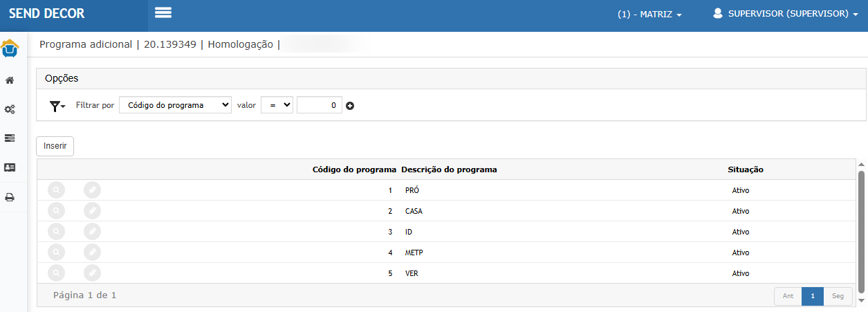Open the Home sidebar icon
This screenshot has width=868, height=312.
10,80
